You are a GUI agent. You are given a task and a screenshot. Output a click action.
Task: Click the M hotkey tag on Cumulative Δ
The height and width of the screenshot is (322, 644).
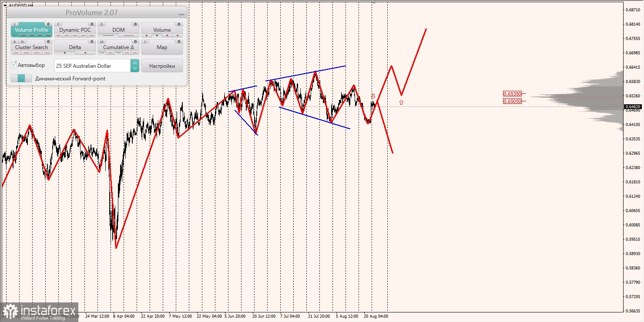(x=102, y=42)
